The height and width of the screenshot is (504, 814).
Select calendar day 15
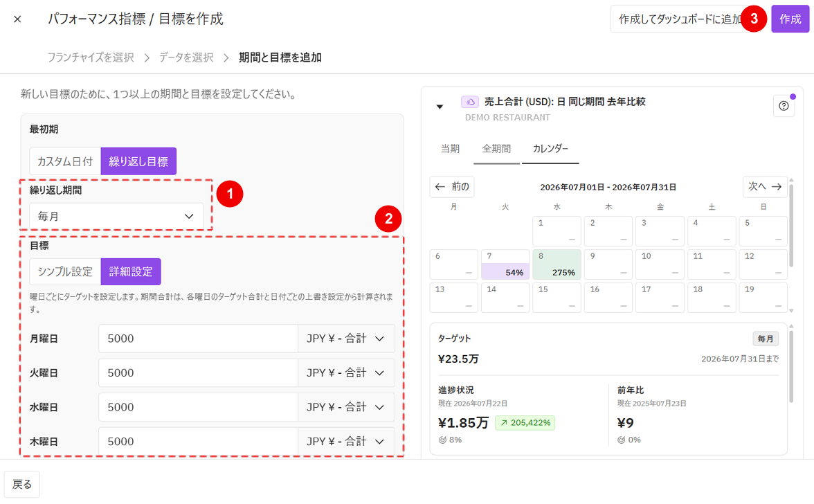pos(557,298)
